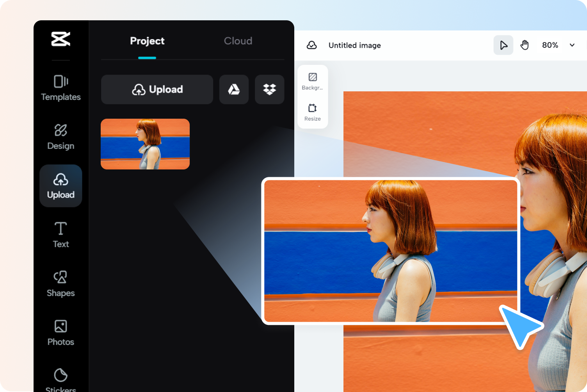Open the Background tool
The width and height of the screenshot is (587, 392).
point(313,81)
